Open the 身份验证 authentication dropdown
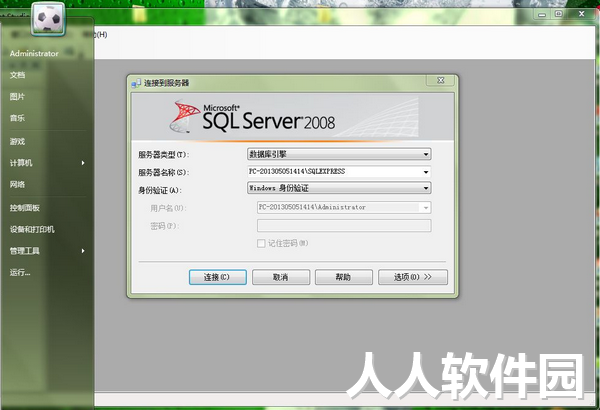Image resolution: width=600 pixels, height=410 pixels. 426,188
